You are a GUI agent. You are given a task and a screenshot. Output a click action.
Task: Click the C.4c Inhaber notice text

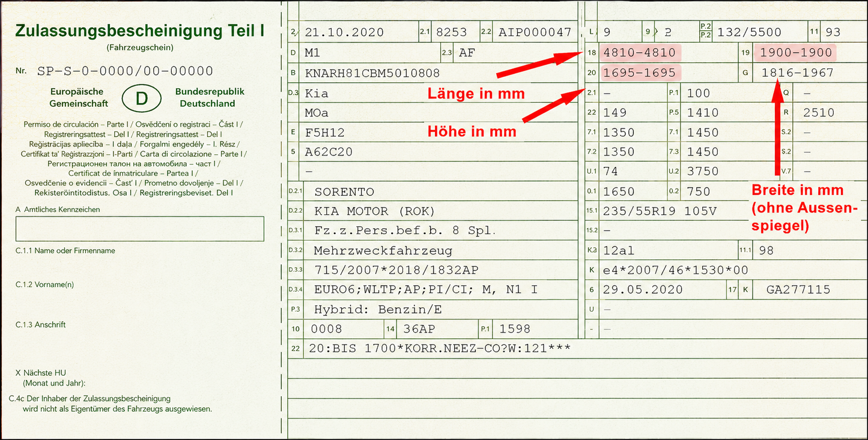point(111,404)
